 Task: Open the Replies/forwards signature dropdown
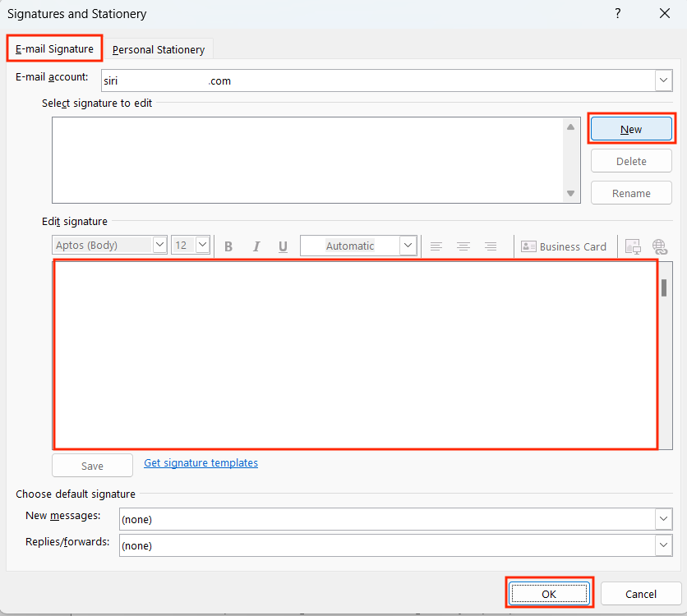(x=663, y=545)
